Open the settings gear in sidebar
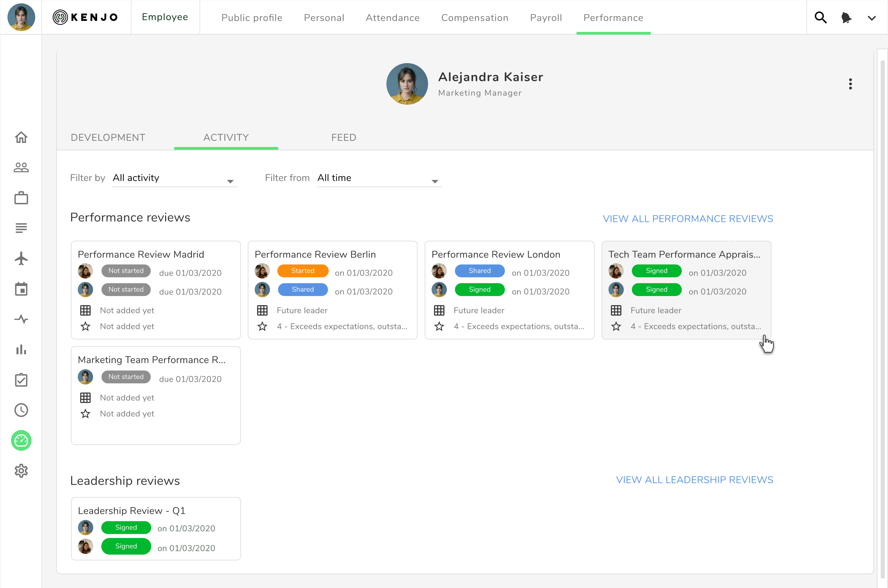The height and width of the screenshot is (588, 888). pos(21,470)
